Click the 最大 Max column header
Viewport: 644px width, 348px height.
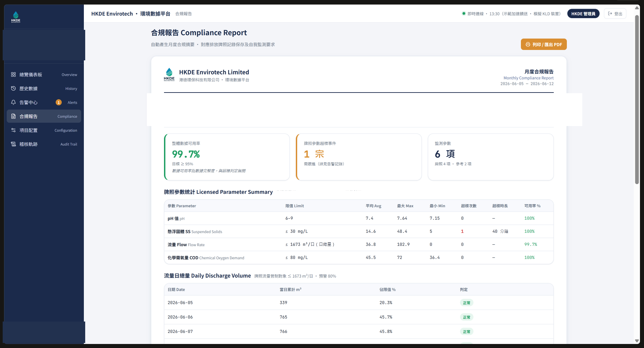[405, 206]
